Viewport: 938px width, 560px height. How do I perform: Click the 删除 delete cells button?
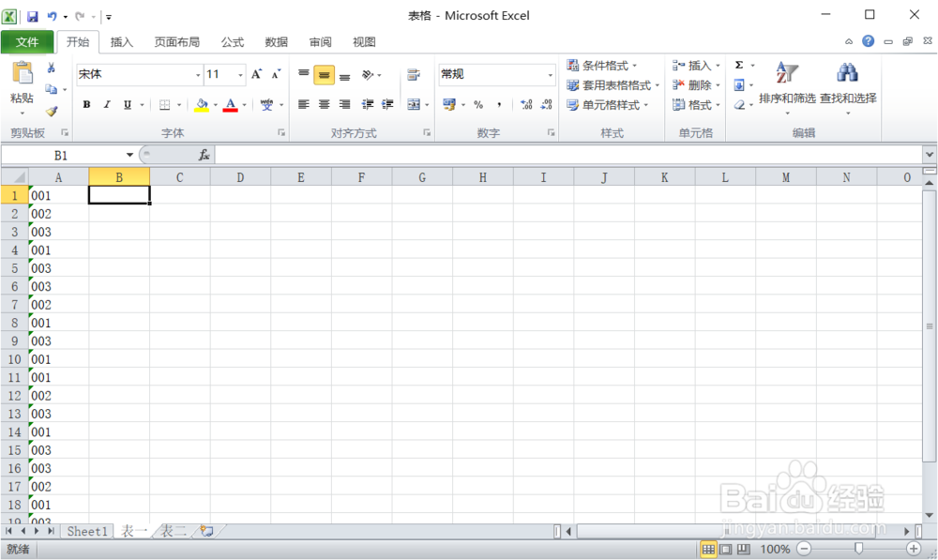click(x=691, y=85)
